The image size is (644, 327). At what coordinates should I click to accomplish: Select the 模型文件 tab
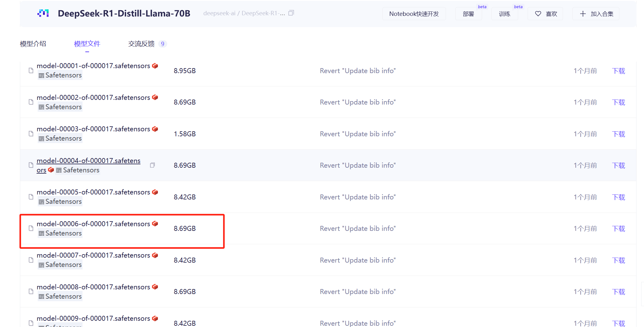coord(87,44)
